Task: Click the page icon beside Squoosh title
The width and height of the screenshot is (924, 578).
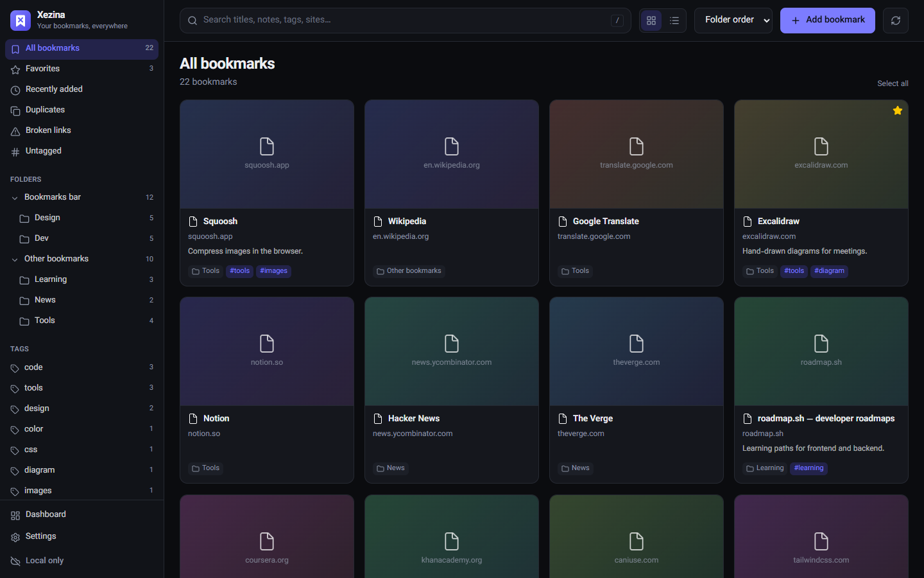Action: coord(193,222)
